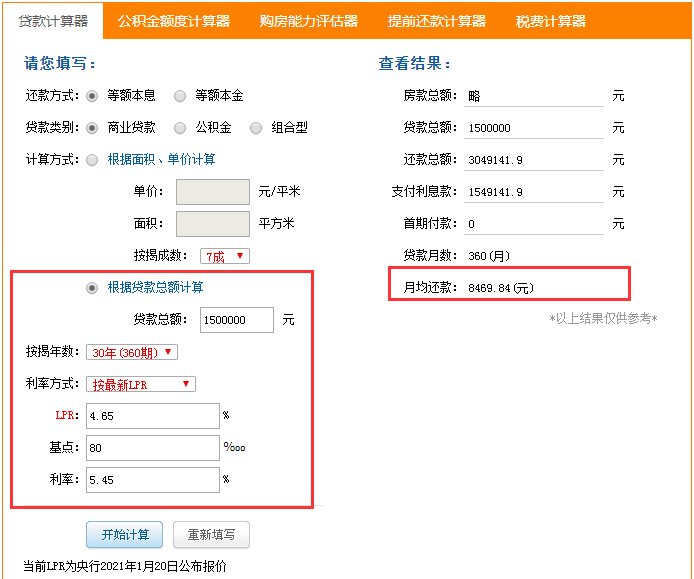Click the 重新填写 reset button
This screenshot has width=694, height=579.
(x=212, y=534)
